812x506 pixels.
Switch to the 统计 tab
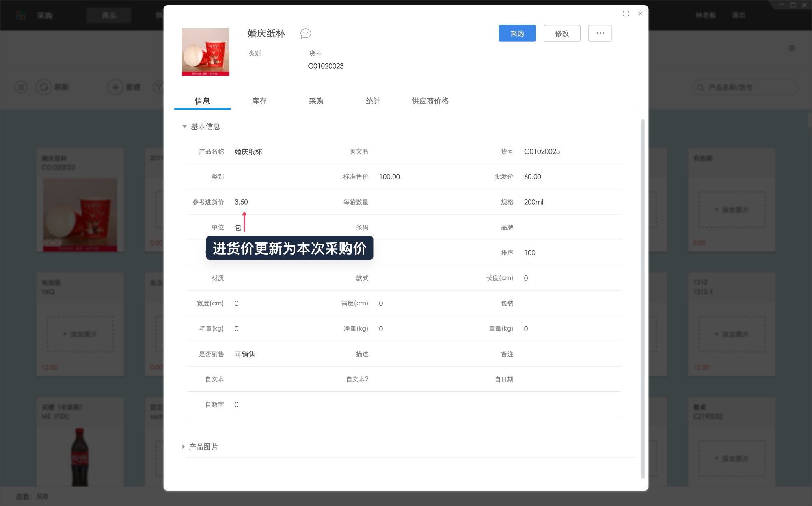coord(373,101)
